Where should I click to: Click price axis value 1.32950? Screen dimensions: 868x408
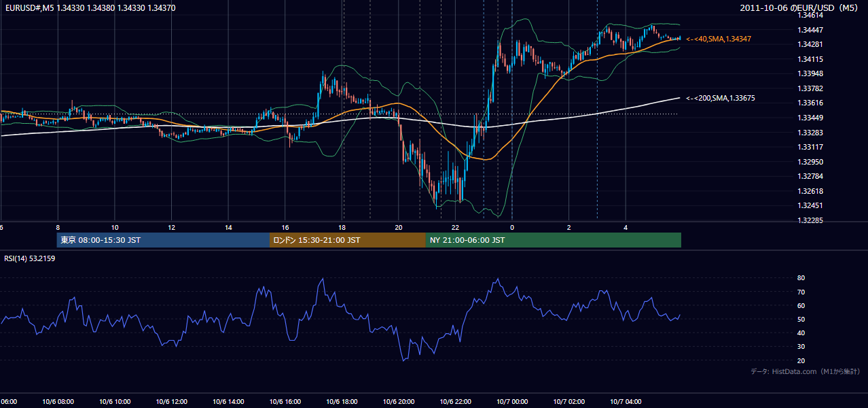[x=810, y=162]
